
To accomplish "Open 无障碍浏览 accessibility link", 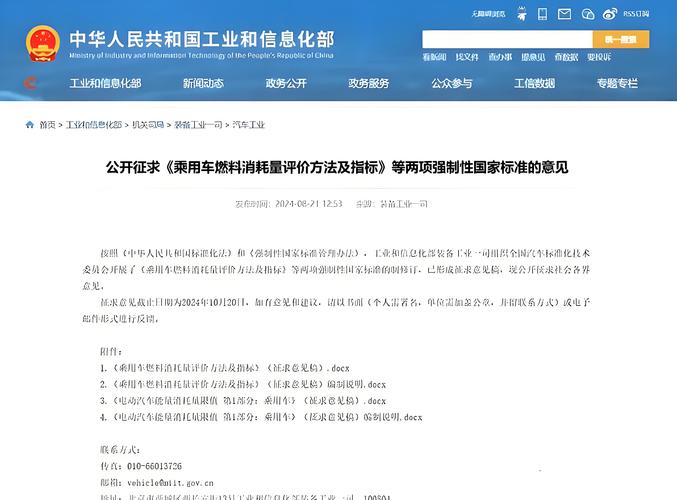I will pos(488,14).
